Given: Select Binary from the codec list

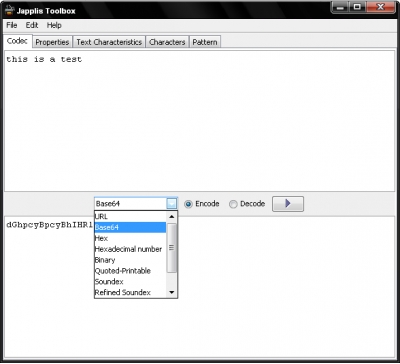Looking at the screenshot, I should pyautogui.click(x=130, y=260).
